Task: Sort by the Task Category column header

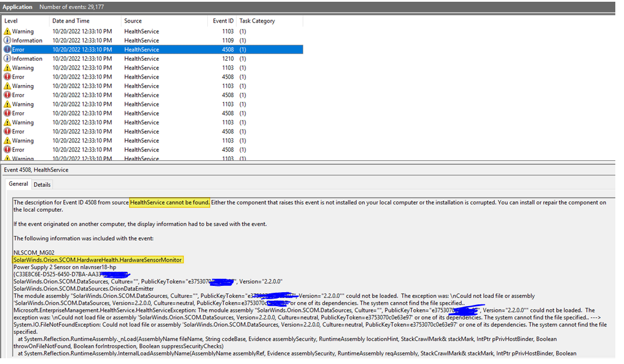Action: [x=269, y=21]
